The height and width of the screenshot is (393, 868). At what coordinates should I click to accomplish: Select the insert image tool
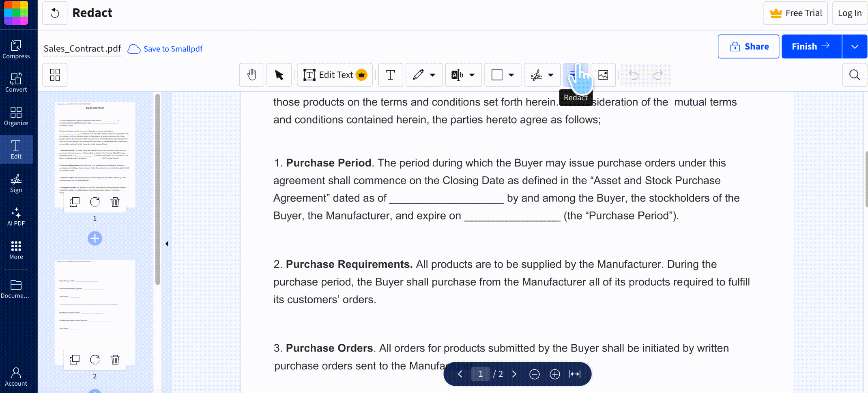[x=604, y=75]
